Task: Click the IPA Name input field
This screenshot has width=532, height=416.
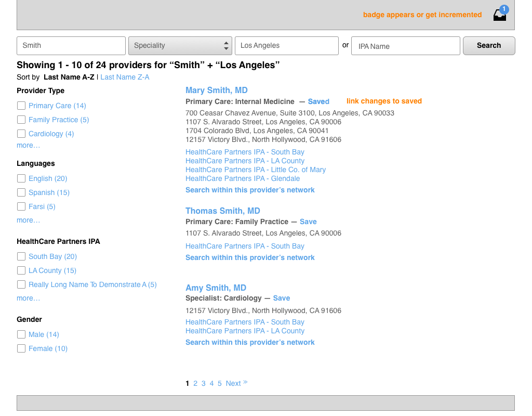Action: [405, 46]
